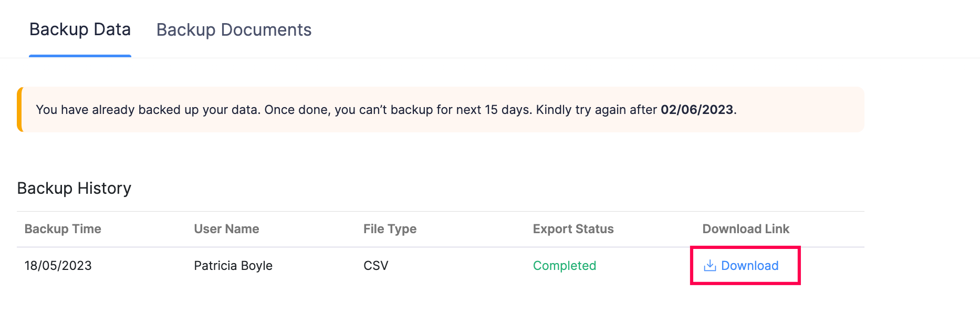Click the Export Status column header
980x334 pixels.
[x=573, y=229]
